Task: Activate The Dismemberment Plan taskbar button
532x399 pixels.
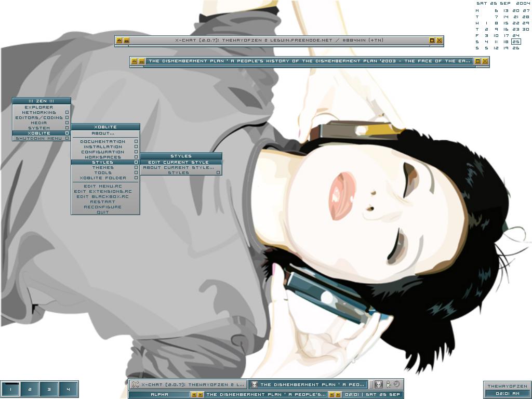Action: [308, 384]
